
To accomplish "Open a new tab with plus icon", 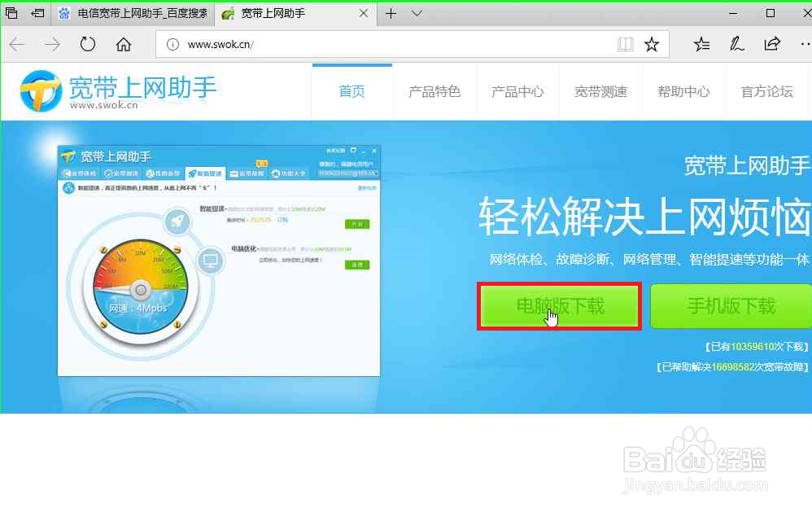I will pyautogui.click(x=391, y=14).
